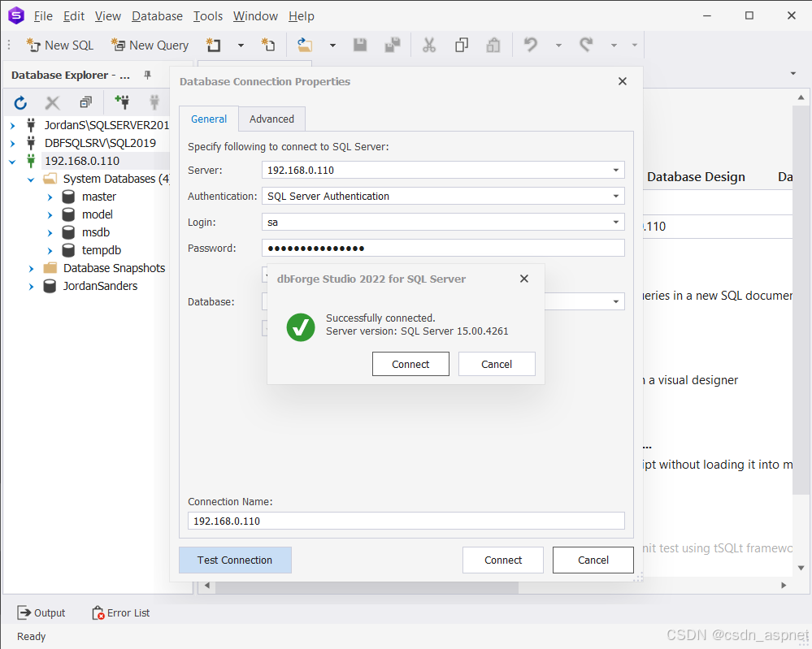Open the Database menu
The height and width of the screenshot is (649, 812).
click(157, 16)
